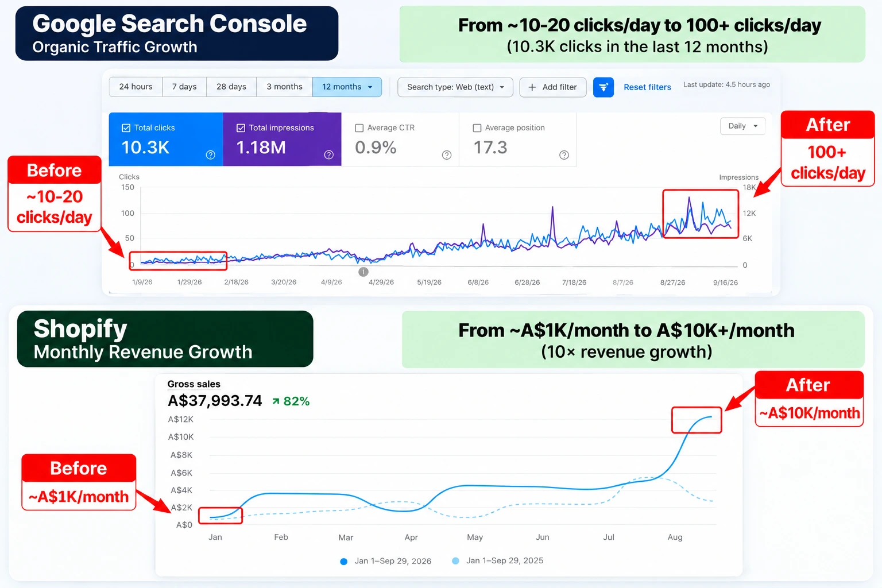Click the Reset filters link

pyautogui.click(x=647, y=87)
